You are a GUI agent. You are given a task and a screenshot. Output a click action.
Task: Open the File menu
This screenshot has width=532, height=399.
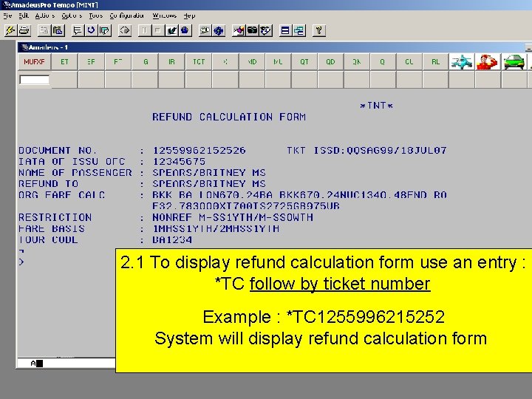click(x=7, y=16)
